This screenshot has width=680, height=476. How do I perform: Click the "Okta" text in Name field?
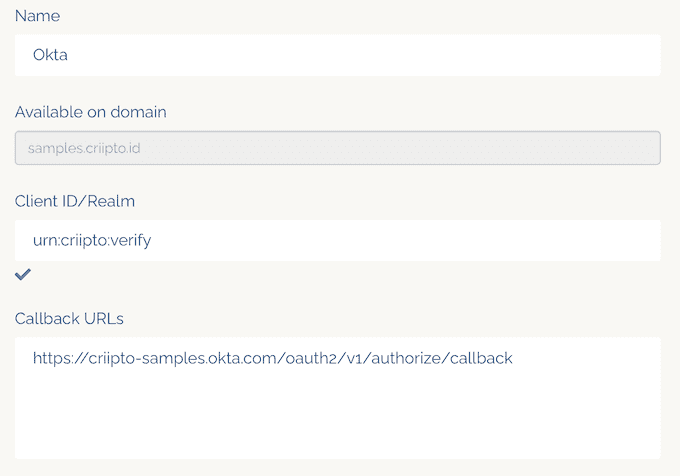pos(50,55)
